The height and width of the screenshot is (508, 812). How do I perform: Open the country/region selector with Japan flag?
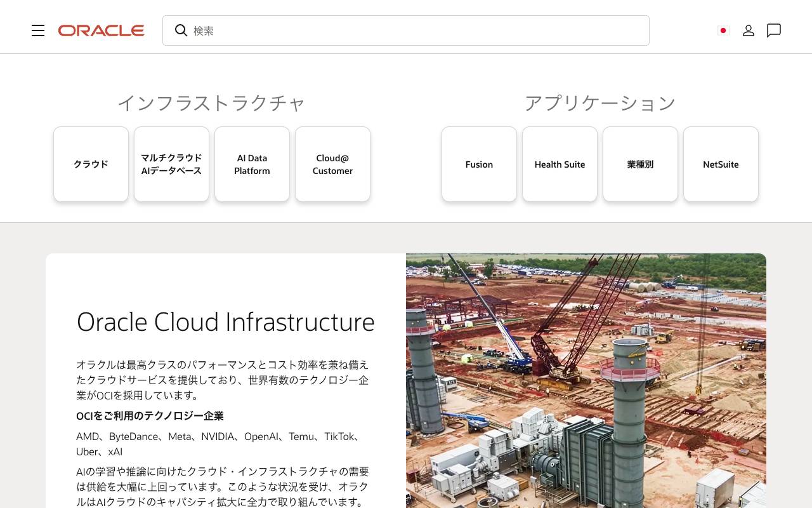(723, 30)
